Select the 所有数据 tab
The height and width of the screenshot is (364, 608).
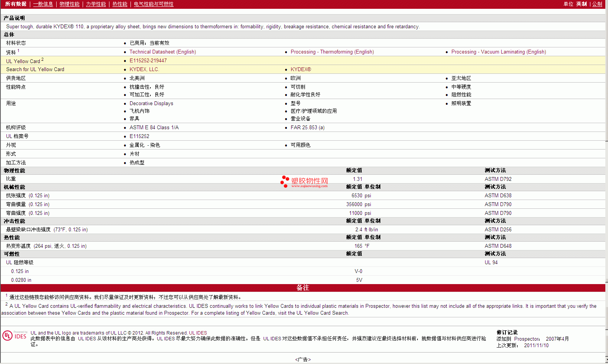[x=16, y=4]
